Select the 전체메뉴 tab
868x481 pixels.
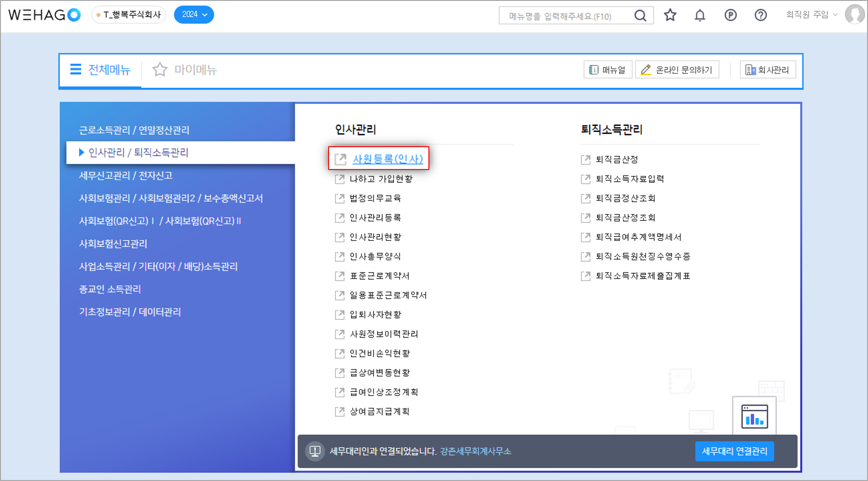(100, 70)
